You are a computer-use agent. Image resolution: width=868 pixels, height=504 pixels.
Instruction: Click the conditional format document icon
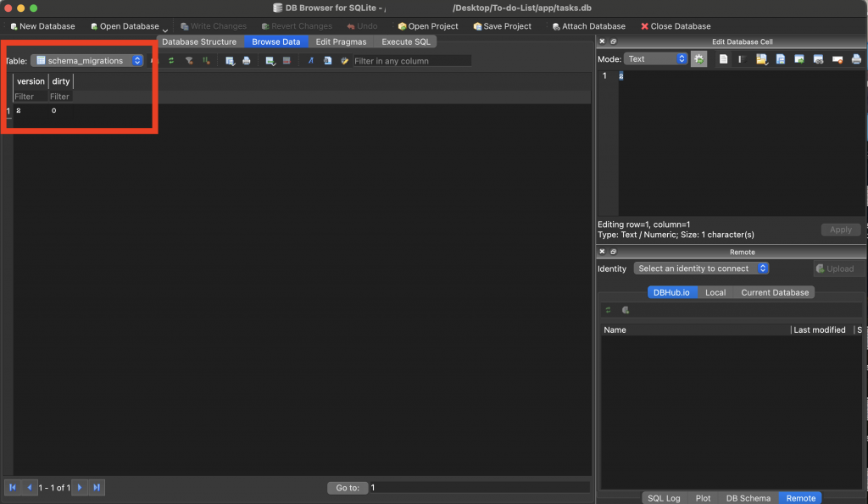[x=328, y=61]
